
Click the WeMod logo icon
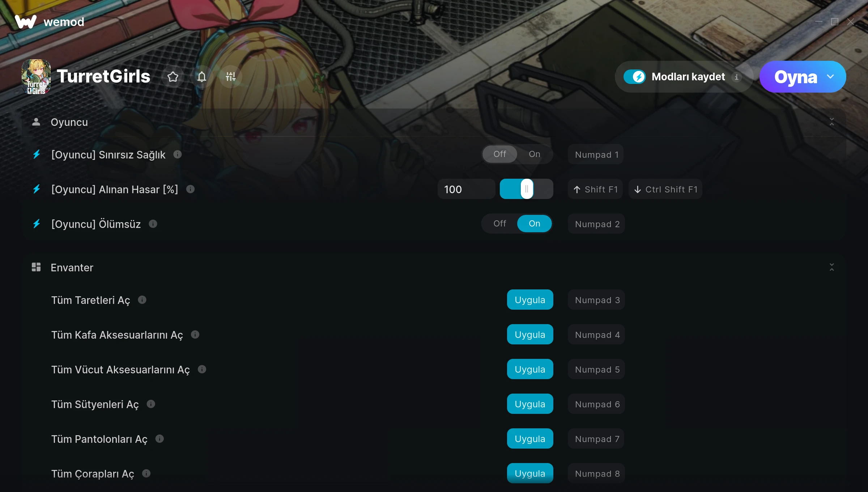(x=25, y=22)
